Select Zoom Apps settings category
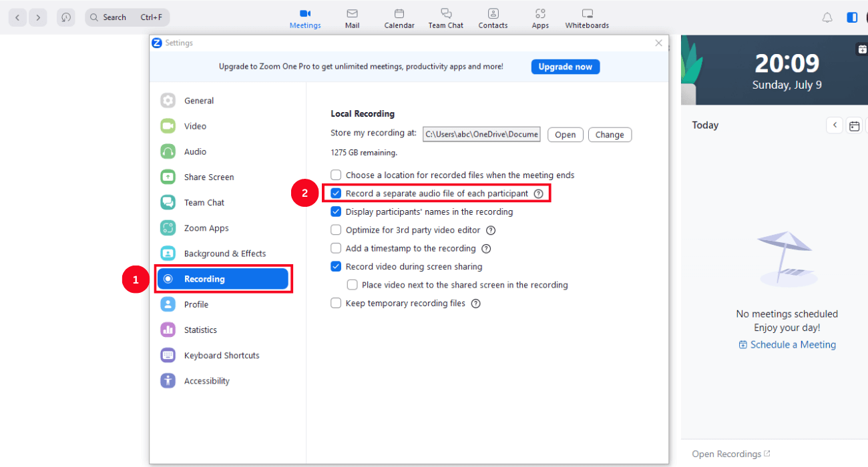 pyautogui.click(x=222, y=228)
